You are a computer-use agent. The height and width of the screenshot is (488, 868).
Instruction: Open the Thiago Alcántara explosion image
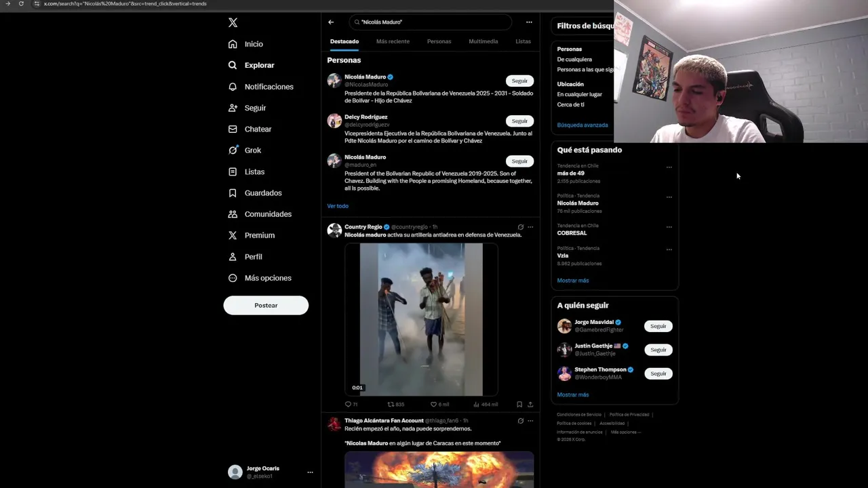(439, 470)
